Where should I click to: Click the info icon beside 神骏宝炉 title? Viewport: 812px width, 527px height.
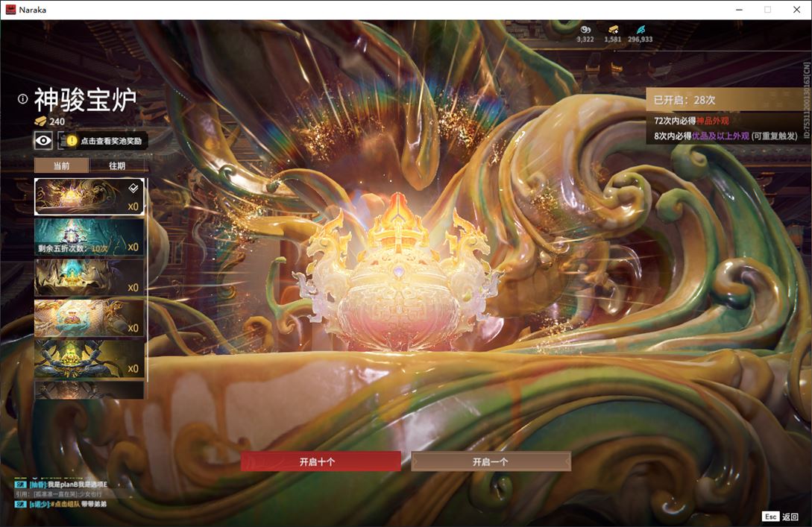click(x=23, y=99)
